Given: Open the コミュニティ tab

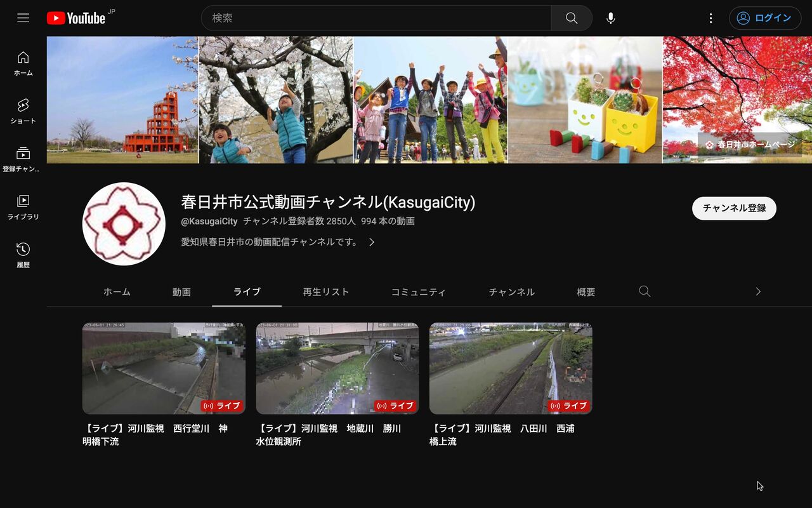Looking at the screenshot, I should [x=418, y=292].
